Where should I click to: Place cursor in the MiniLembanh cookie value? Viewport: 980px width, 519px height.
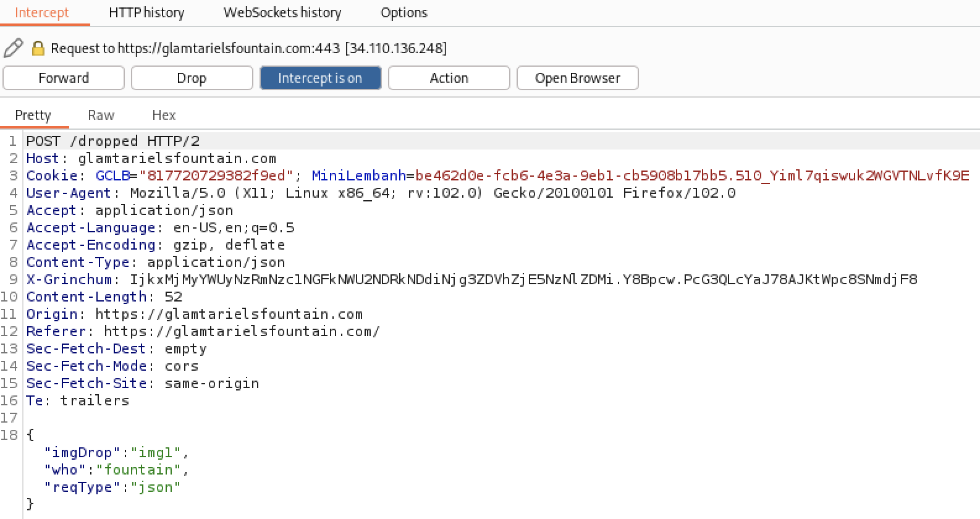pos(691,175)
